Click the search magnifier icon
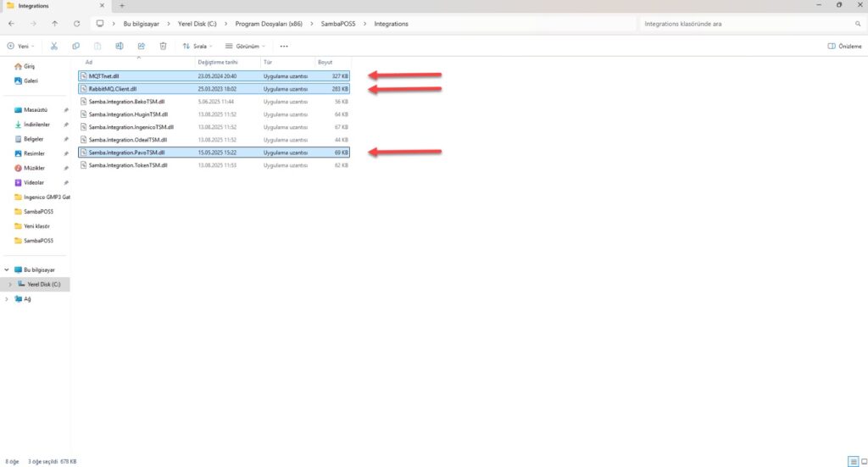Image resolution: width=868 pixels, height=467 pixels. [x=858, y=24]
